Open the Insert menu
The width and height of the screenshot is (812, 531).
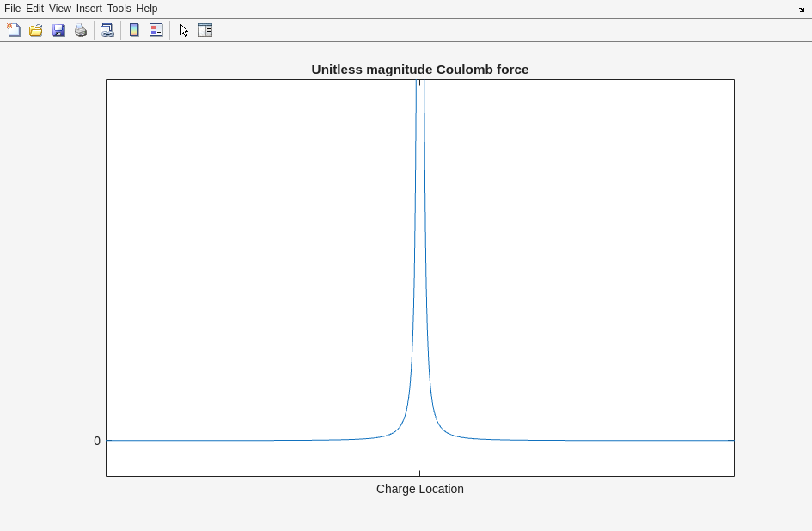coord(89,9)
